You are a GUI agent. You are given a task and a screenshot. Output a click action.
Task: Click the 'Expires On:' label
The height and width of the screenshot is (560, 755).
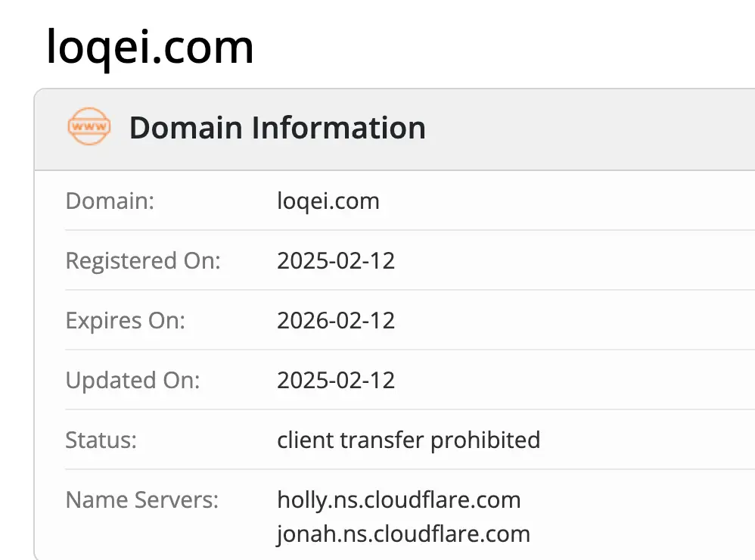pos(125,321)
